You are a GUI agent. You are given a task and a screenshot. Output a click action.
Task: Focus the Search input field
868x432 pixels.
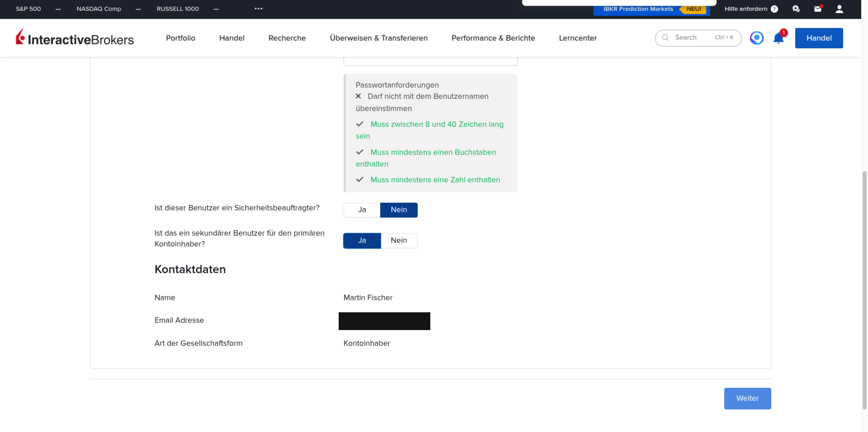698,38
